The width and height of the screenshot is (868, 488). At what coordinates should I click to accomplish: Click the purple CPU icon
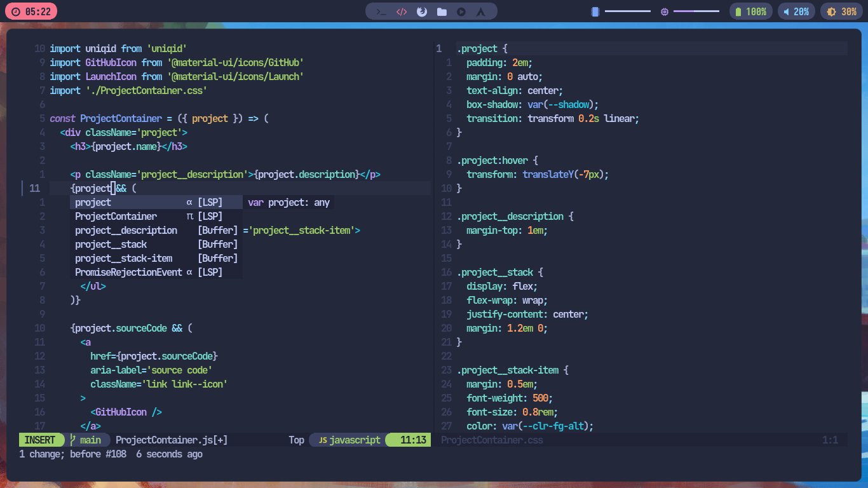pos(665,11)
